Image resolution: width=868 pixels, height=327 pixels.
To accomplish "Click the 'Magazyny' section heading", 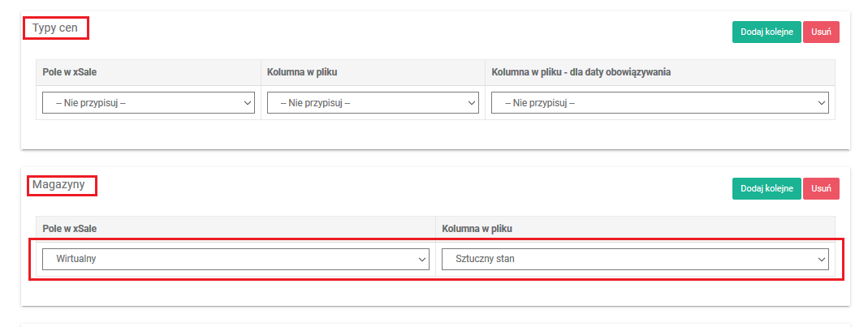I will (x=58, y=185).
